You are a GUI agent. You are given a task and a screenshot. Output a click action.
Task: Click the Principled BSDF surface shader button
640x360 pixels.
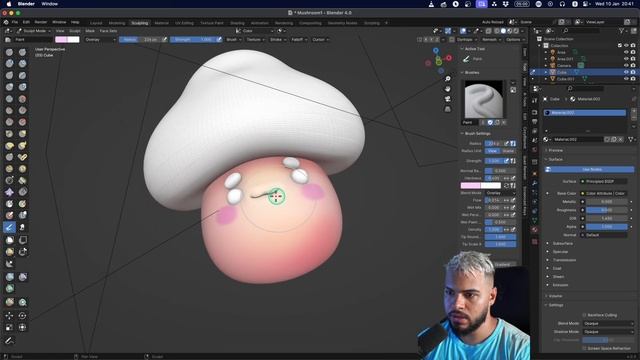click(604, 181)
